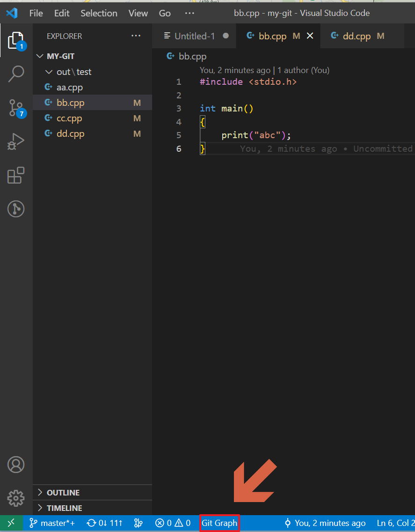Collapse the MY-GIT folder tree
Image resolution: width=415 pixels, height=532 pixels.
pyautogui.click(x=40, y=56)
